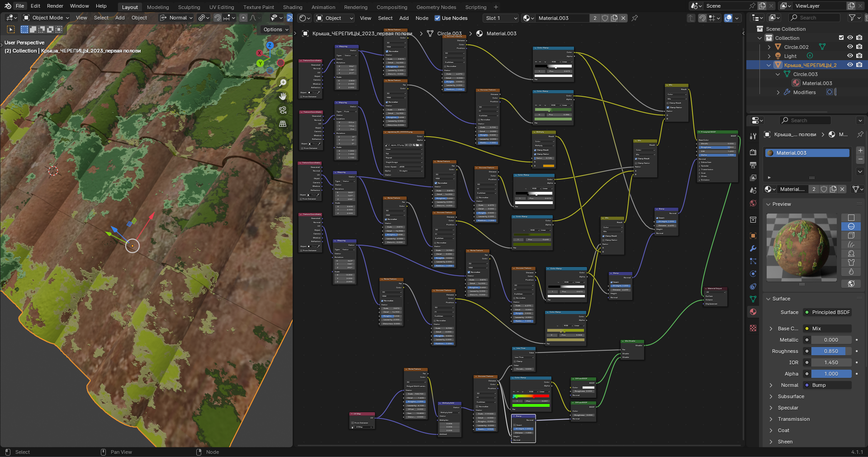This screenshot has height=457, width=868.
Task: Open the Normal transform orientation dropdown
Action: tap(176, 18)
